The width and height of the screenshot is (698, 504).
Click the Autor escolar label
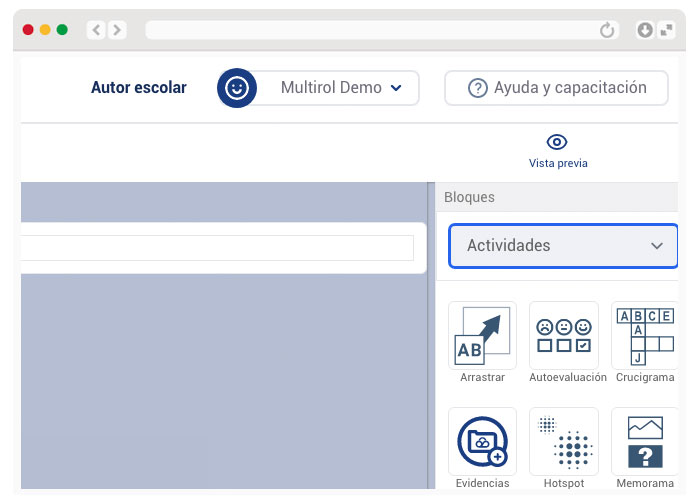(138, 88)
